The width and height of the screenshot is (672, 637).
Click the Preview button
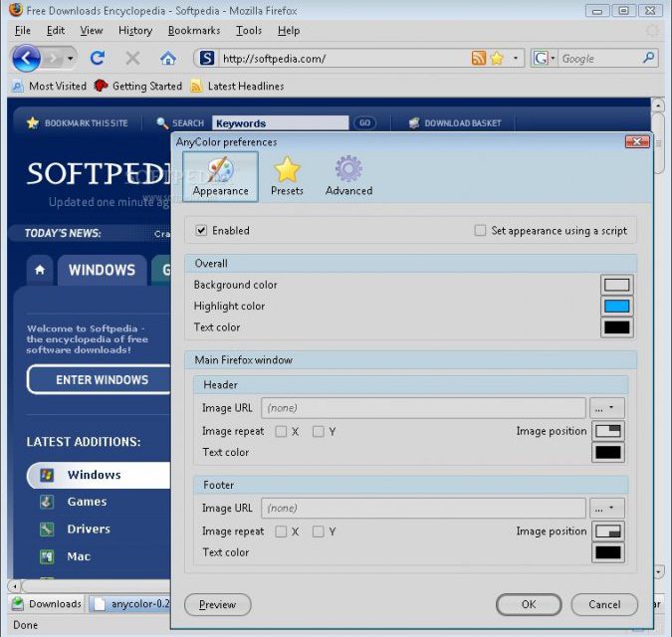(217, 604)
